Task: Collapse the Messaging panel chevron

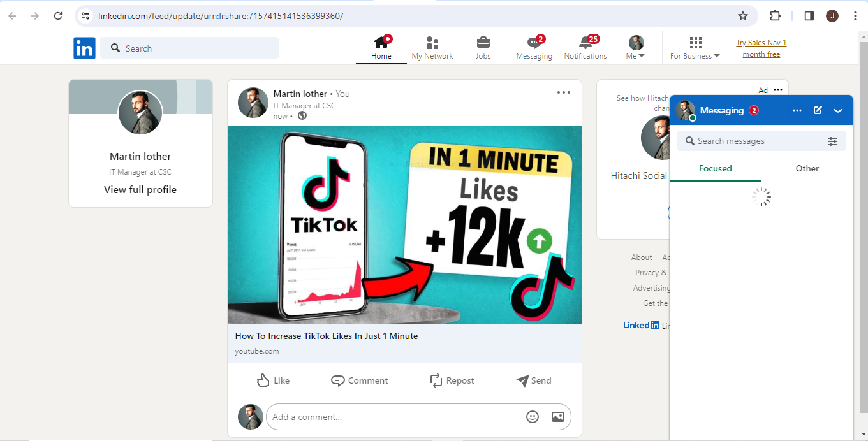Action: [838, 110]
